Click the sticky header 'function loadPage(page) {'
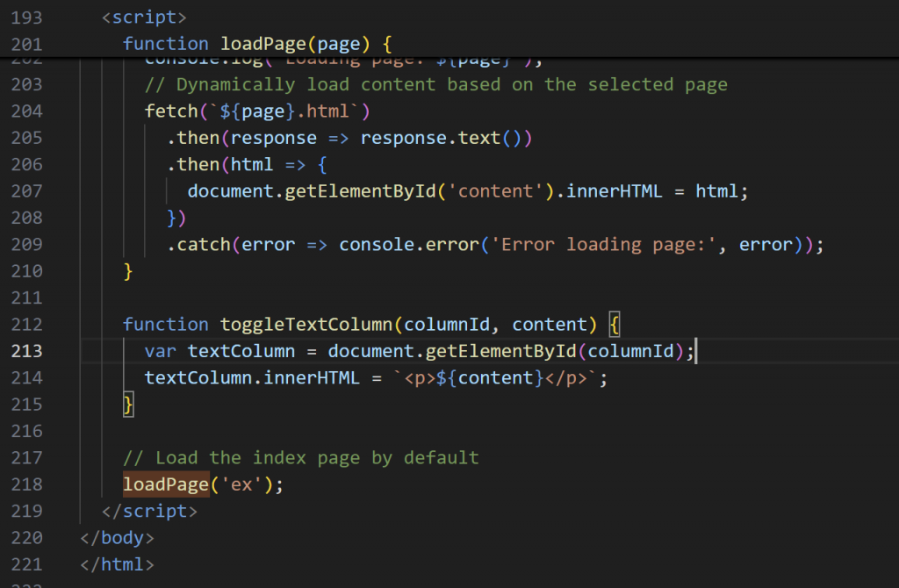Screen dimensions: 899x588 (257, 44)
